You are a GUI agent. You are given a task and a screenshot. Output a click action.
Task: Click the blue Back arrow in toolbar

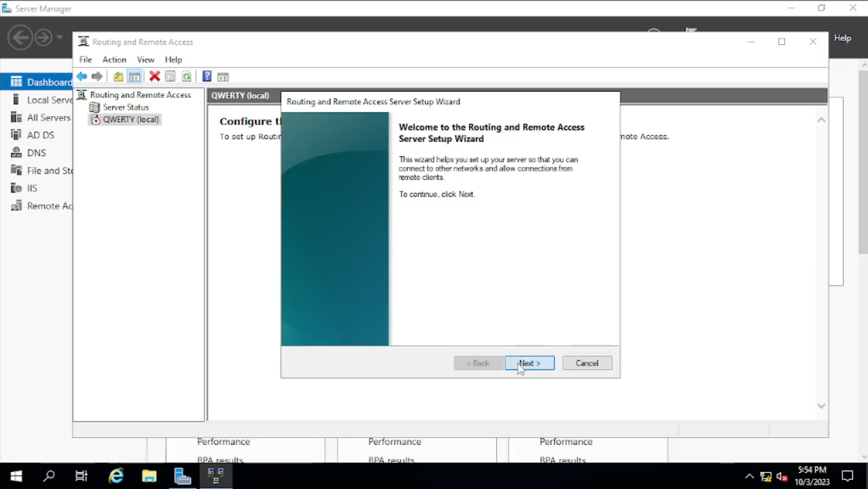pos(82,77)
